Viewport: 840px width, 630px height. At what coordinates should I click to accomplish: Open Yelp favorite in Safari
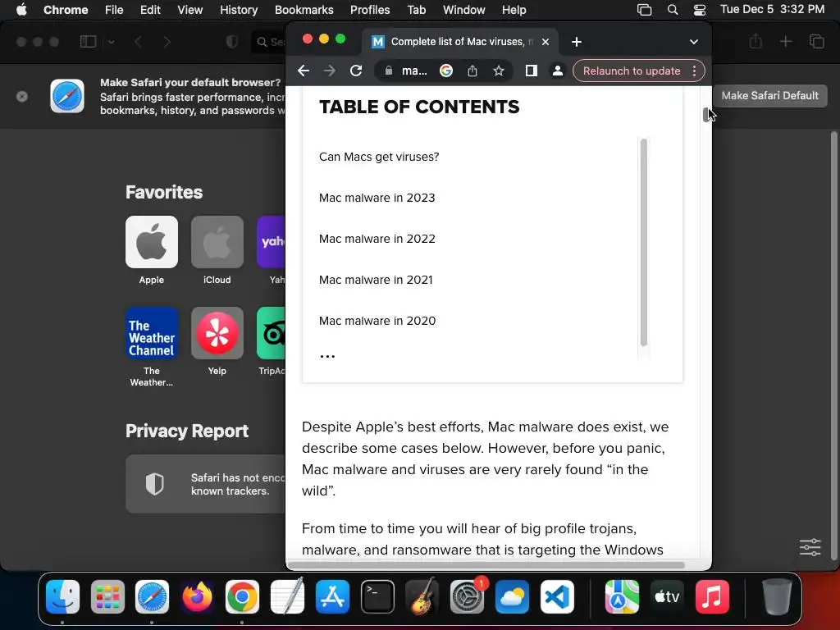(217, 333)
